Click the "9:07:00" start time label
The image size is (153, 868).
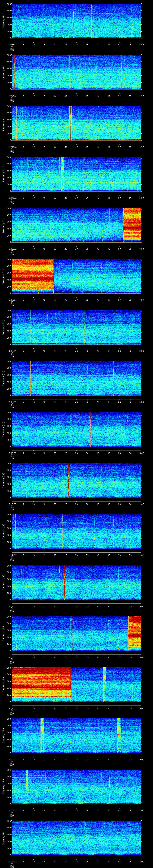(12, 351)
